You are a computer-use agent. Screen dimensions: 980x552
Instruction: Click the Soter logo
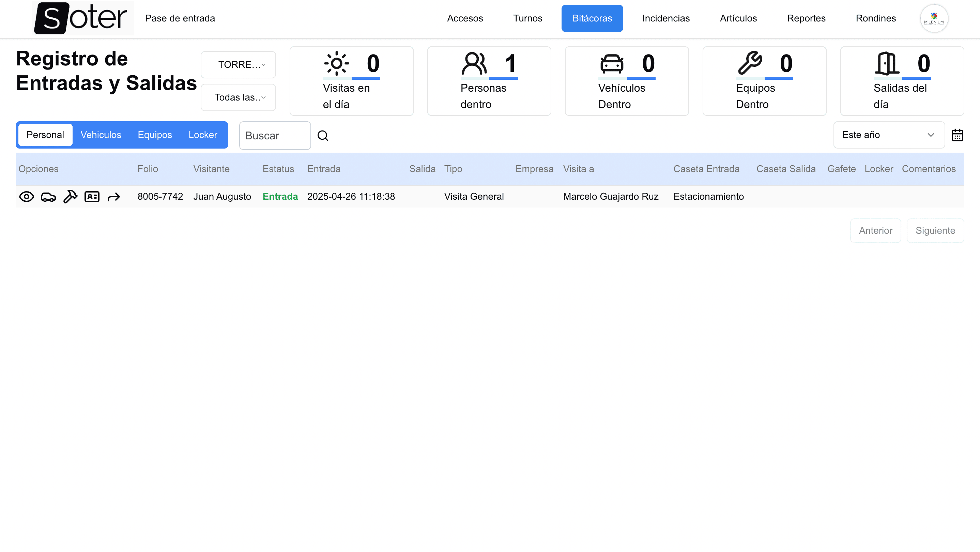pyautogui.click(x=83, y=18)
